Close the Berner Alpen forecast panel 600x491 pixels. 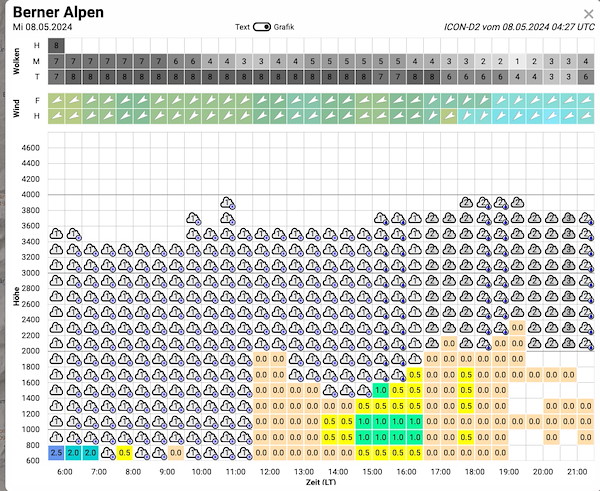click(588, 15)
